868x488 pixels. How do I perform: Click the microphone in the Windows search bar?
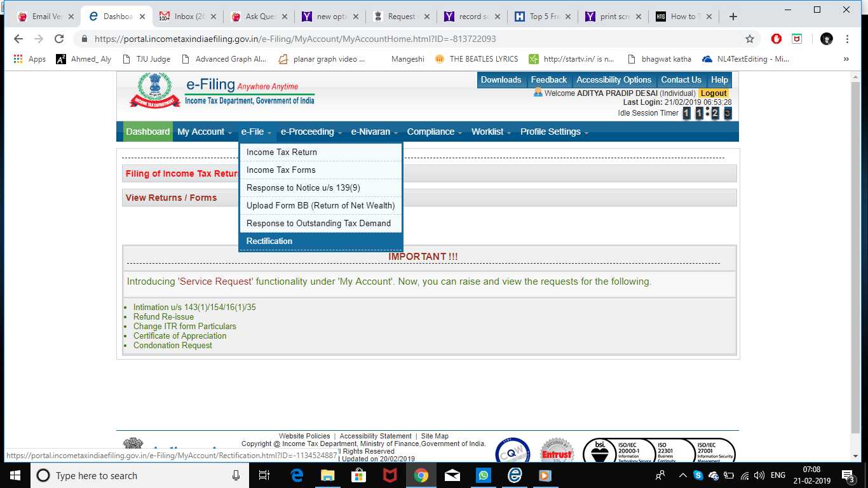pos(235,475)
